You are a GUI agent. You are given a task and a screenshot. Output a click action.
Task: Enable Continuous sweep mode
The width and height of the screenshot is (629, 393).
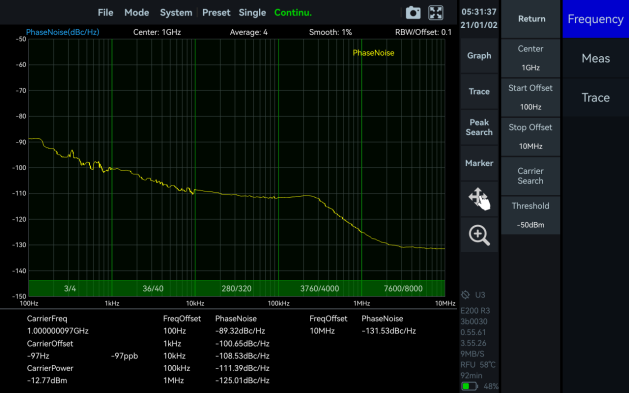point(293,13)
